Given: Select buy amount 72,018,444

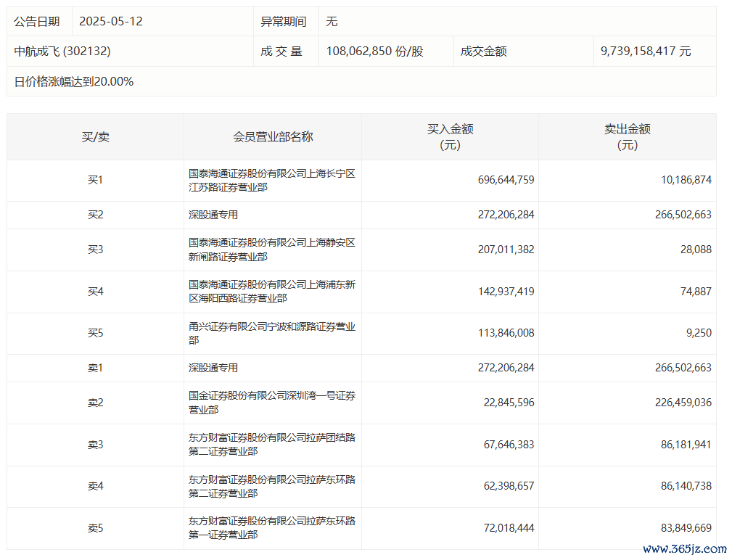Looking at the screenshot, I should tap(509, 528).
